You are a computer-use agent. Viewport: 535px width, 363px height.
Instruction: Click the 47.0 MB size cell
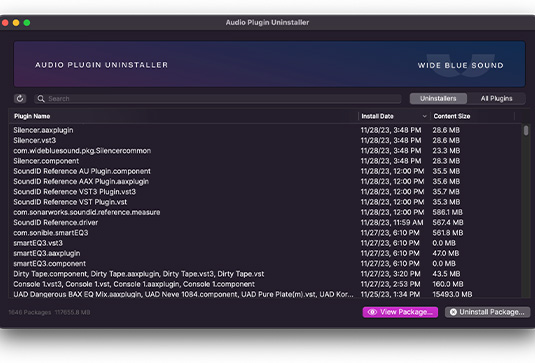coord(446,253)
